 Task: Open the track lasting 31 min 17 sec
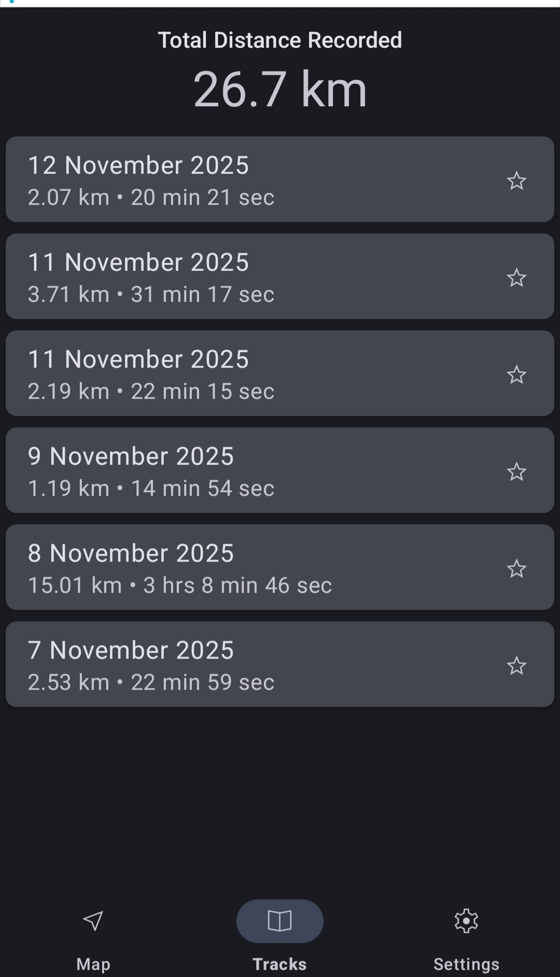coord(151,295)
